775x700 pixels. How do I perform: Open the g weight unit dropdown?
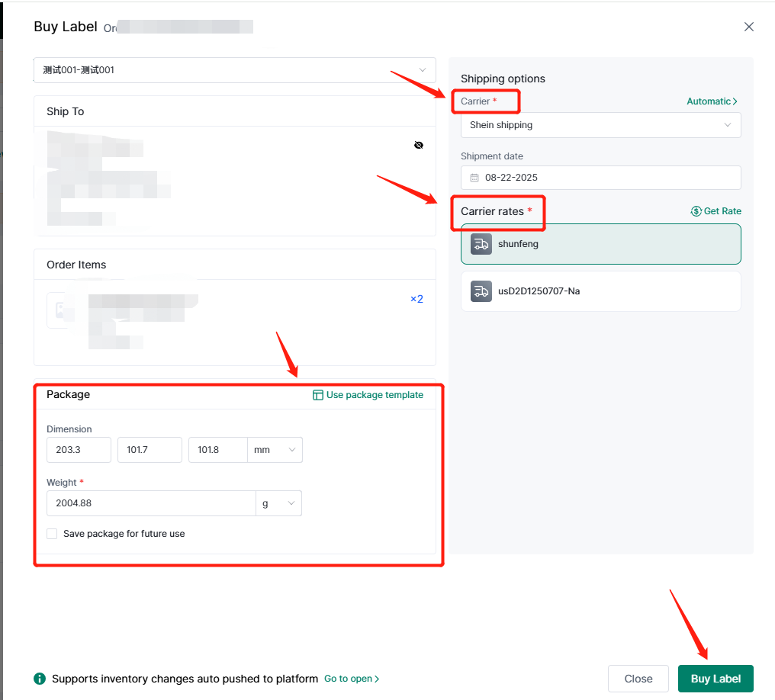pos(278,503)
